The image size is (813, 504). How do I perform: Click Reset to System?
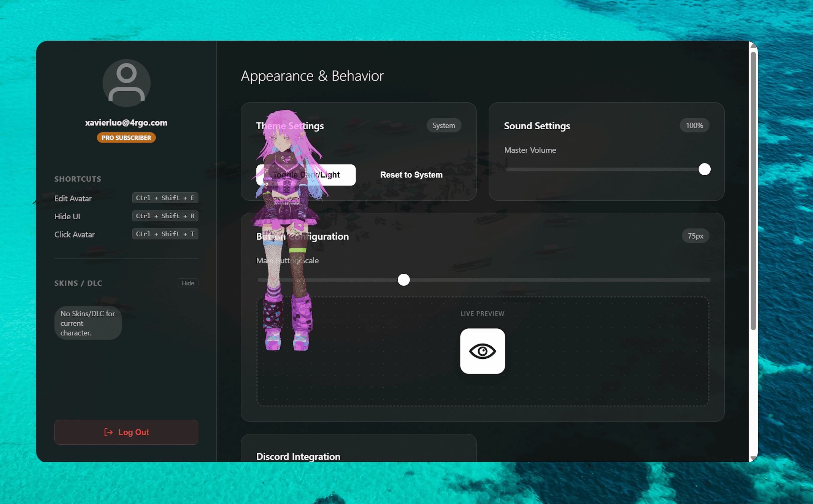point(411,174)
